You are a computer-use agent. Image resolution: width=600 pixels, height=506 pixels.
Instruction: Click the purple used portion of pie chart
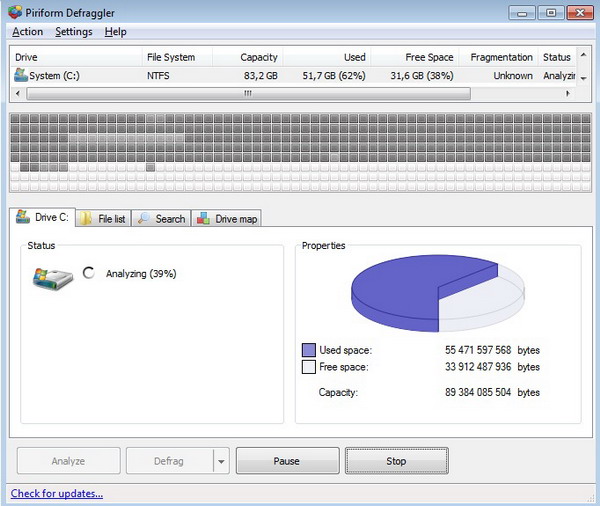[x=398, y=291]
